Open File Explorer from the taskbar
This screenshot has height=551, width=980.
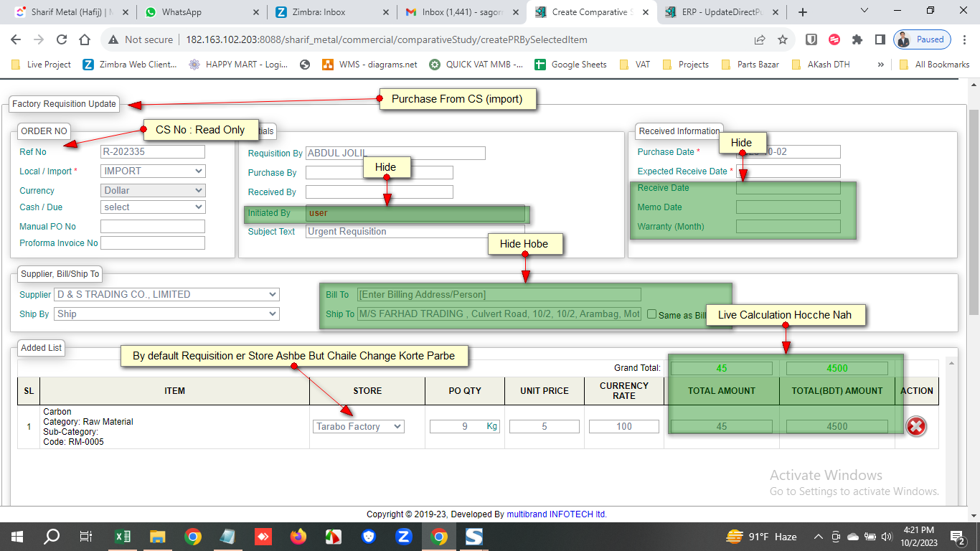pos(158,537)
